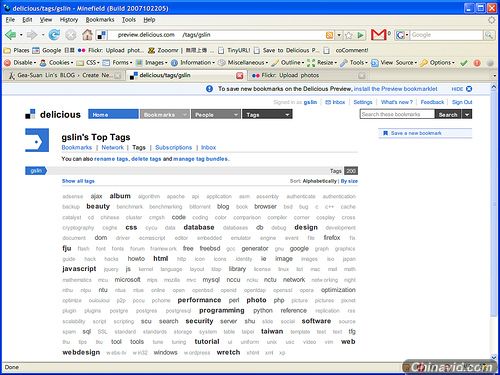This screenshot has width=500, height=375.
Task: Sort tags By size
Action: [x=349, y=181]
